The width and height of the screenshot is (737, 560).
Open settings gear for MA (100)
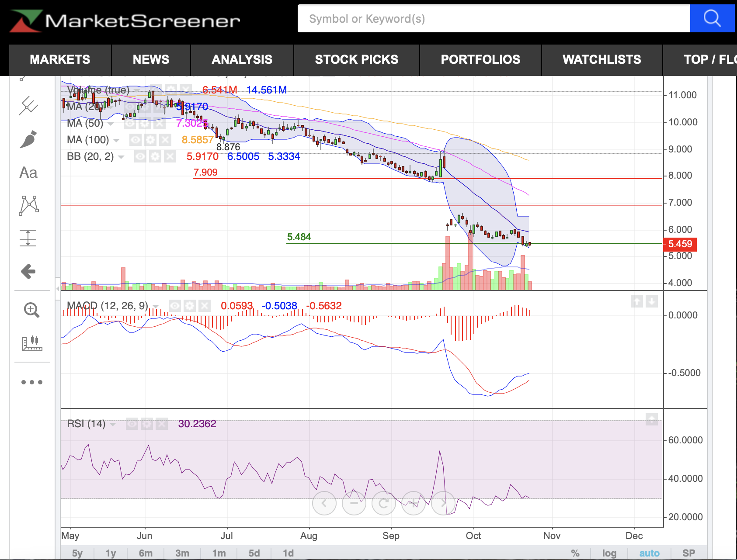click(150, 140)
